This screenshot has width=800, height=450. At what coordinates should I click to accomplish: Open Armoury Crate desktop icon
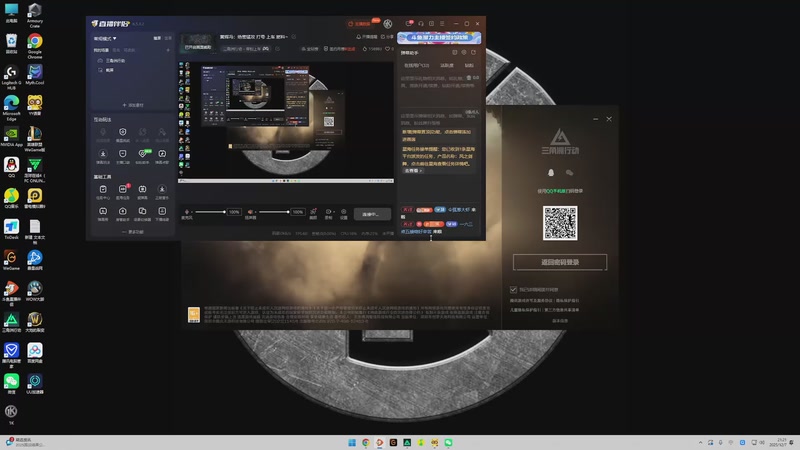[35, 15]
